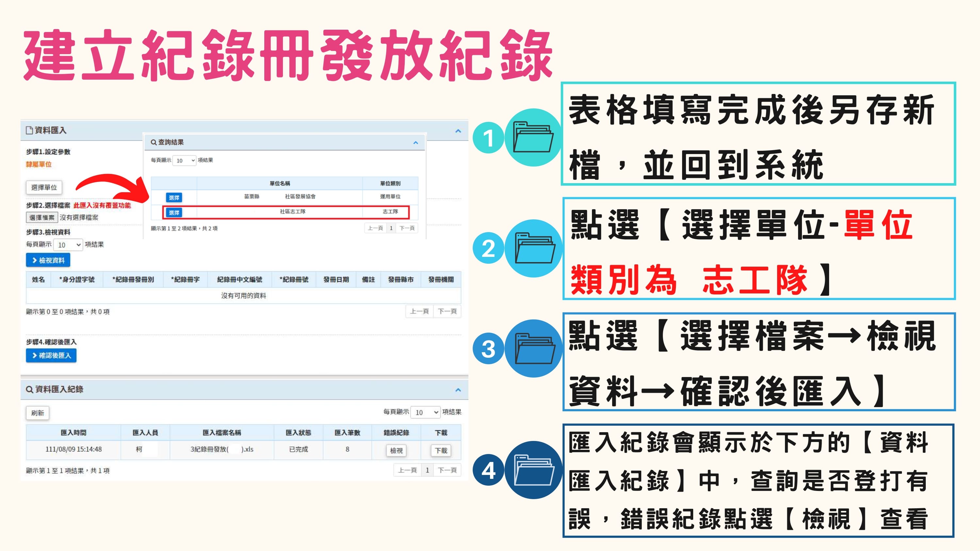Click 上一頁 below the 步驟3 data table
The width and height of the screenshot is (980, 551).
pos(419,311)
